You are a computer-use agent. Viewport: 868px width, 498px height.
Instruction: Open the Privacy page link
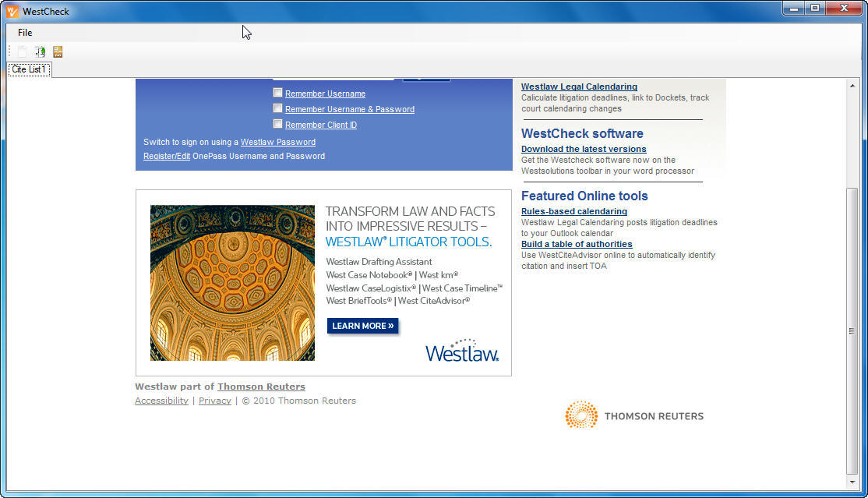coord(215,401)
